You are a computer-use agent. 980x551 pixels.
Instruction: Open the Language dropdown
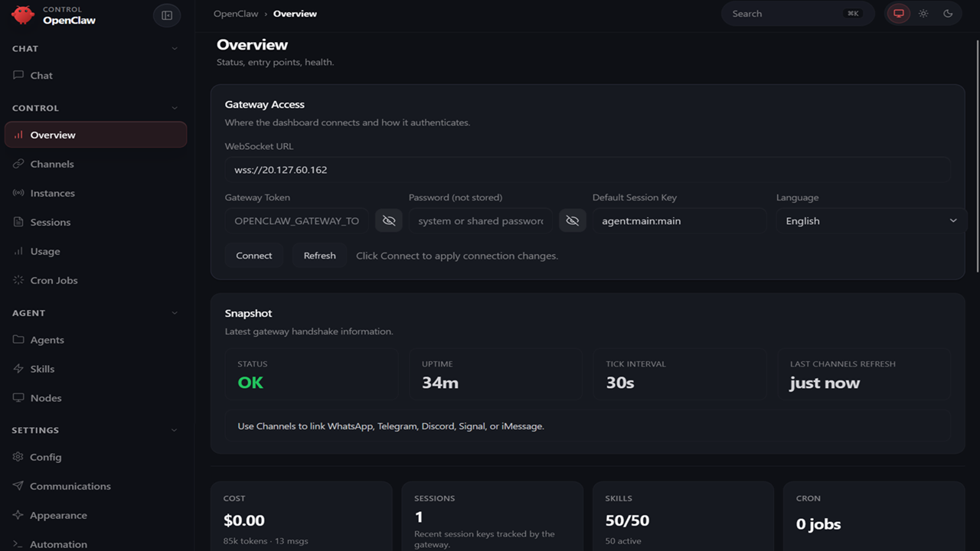click(x=870, y=220)
